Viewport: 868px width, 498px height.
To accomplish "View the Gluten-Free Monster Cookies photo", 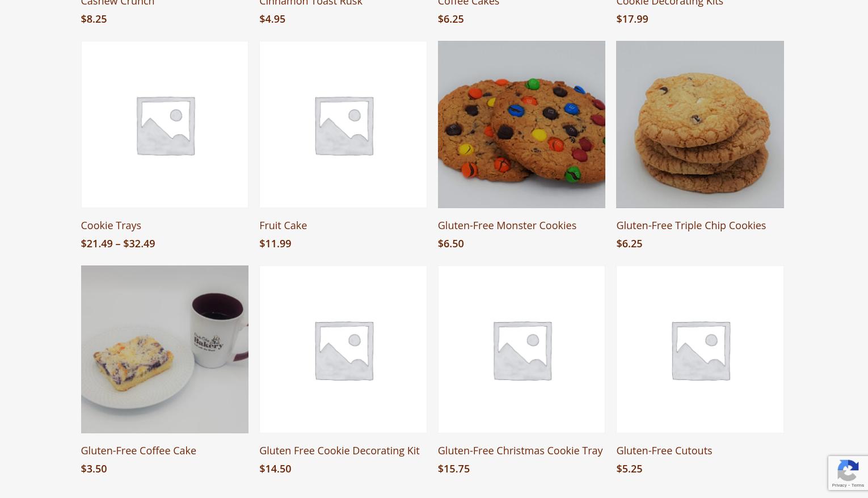I will [521, 124].
